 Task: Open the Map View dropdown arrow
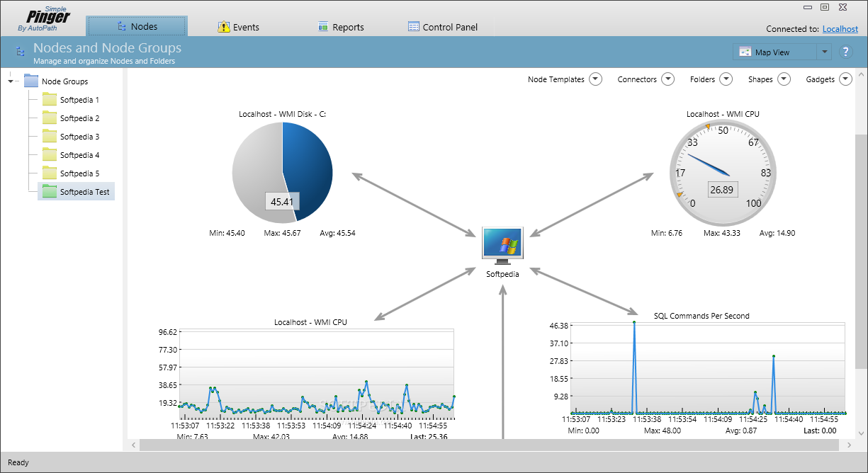(824, 52)
